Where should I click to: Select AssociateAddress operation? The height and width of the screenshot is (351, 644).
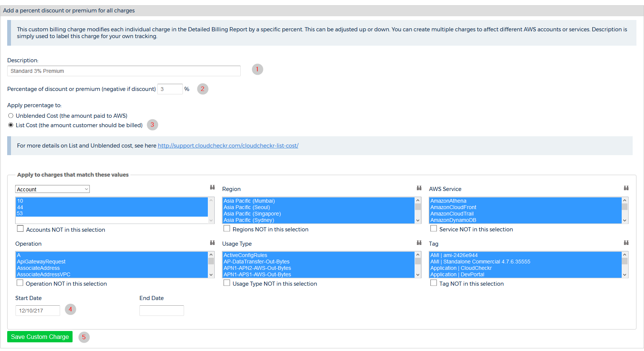[x=112, y=268]
